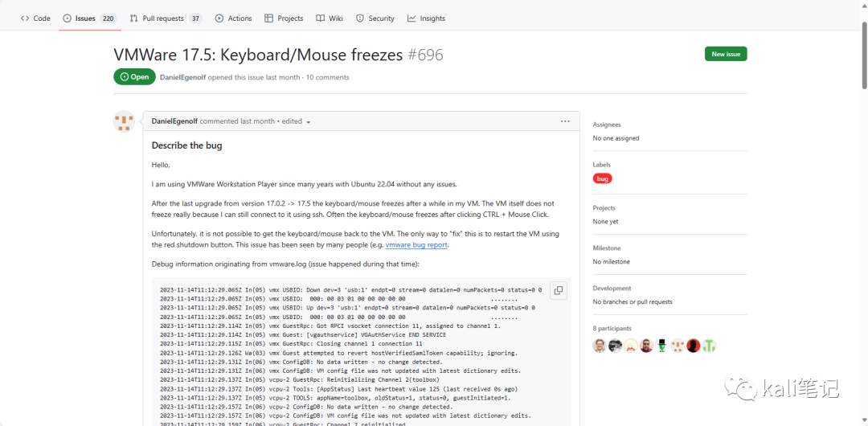Expand the edited history dropdown arrow

(x=309, y=122)
